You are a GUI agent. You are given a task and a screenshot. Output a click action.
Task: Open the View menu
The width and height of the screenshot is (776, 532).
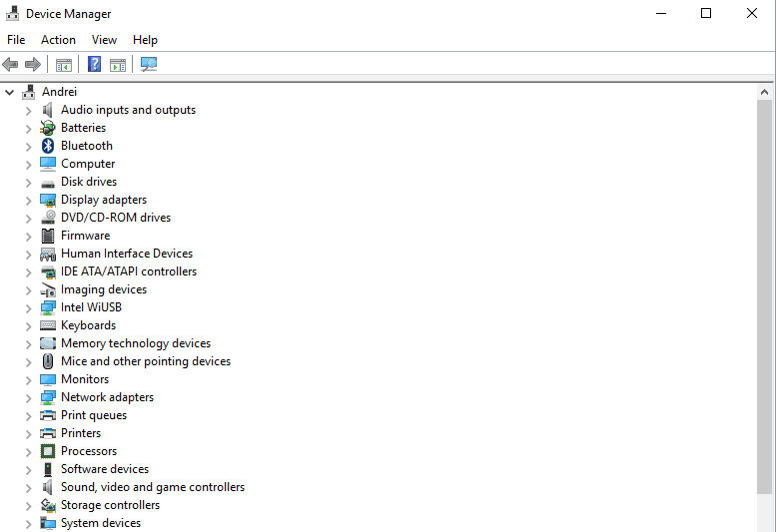104,40
